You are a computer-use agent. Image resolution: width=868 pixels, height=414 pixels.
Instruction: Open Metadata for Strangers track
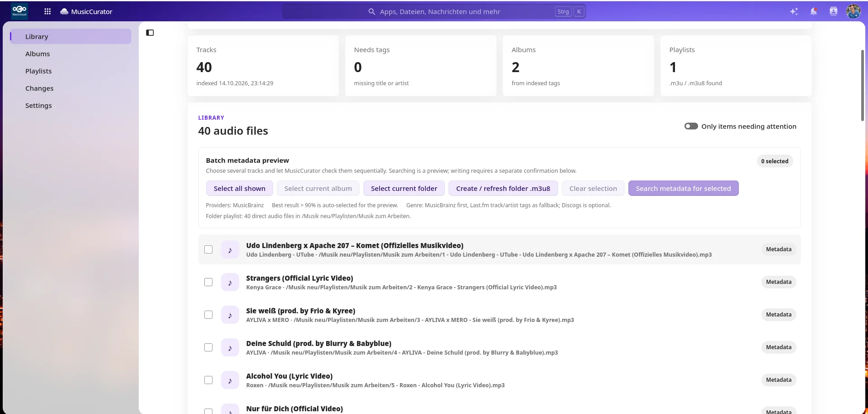point(779,282)
